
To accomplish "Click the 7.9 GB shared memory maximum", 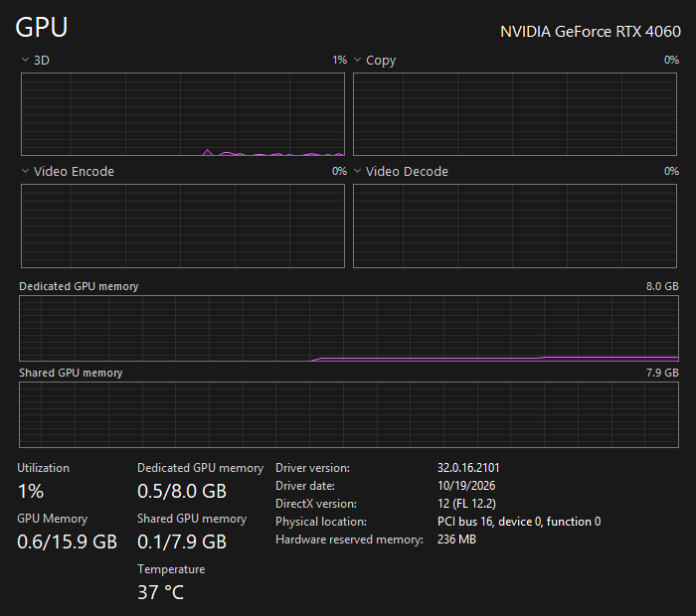I will (662, 373).
